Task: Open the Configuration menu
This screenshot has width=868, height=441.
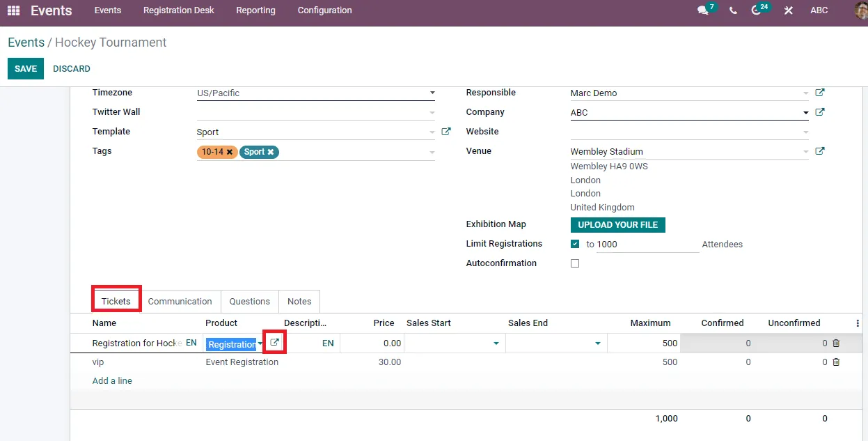Action: coord(324,10)
